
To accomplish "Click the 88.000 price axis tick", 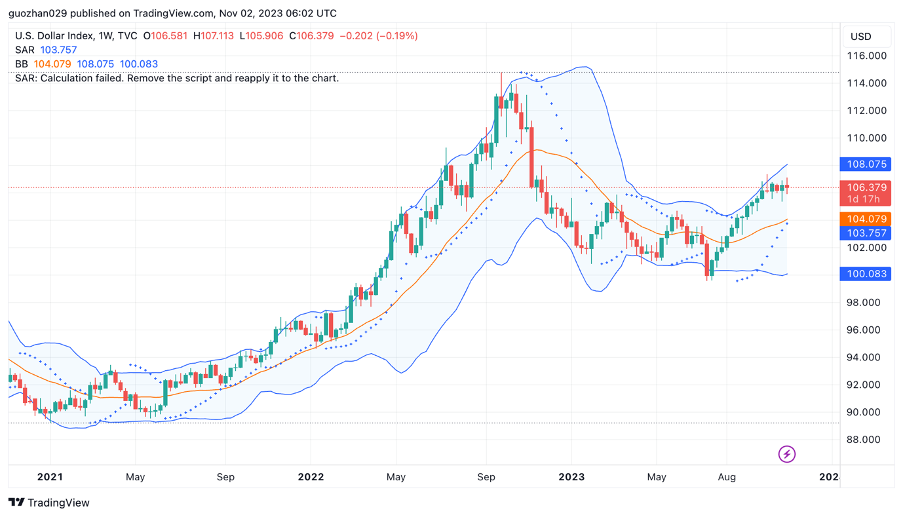I will [867, 440].
